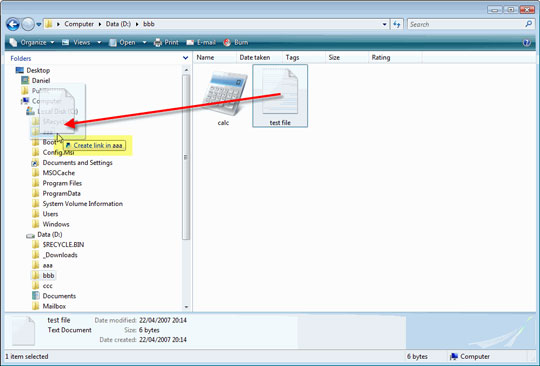This screenshot has height=366, width=540.
Task: Click the Print toolbar button
Action: (166, 42)
